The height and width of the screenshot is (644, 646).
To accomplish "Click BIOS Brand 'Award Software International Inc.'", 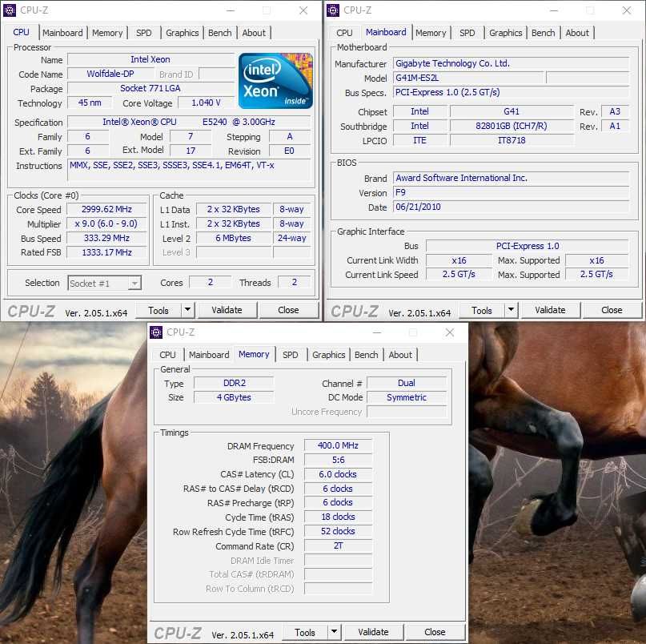I will (512, 178).
